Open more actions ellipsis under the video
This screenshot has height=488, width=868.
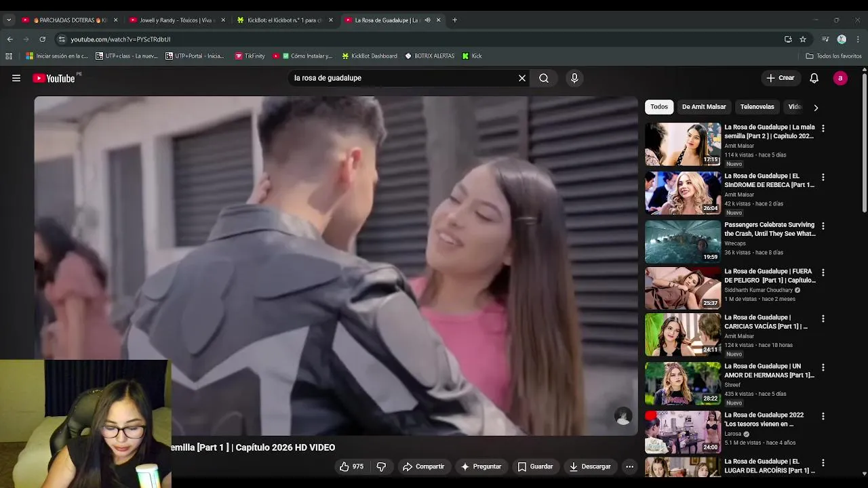[629, 466]
